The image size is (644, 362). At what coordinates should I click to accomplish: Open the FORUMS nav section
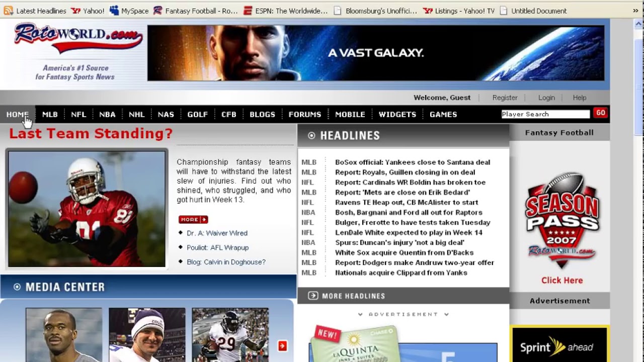coord(305,114)
